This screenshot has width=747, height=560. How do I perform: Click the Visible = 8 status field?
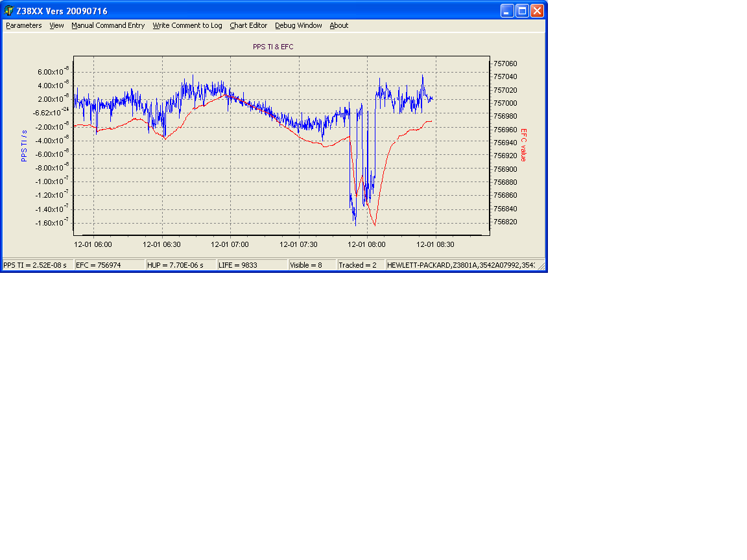click(x=313, y=265)
